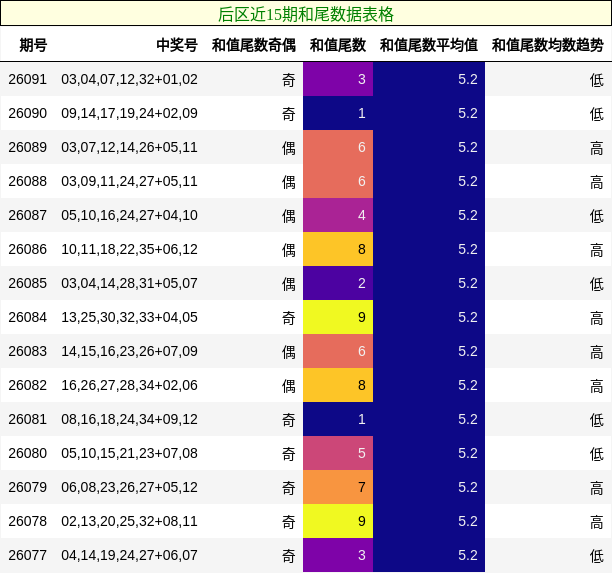Click average value 5.2 in row 26077

[429, 555]
